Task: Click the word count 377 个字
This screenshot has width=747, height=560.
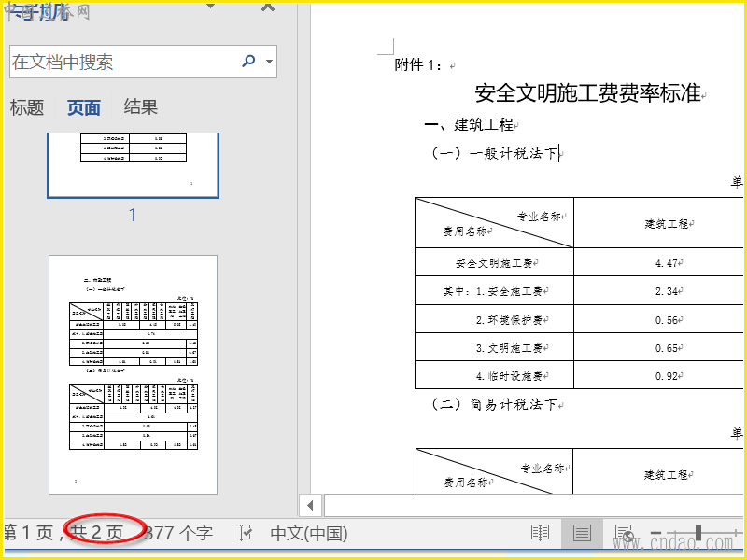Action: tap(178, 532)
